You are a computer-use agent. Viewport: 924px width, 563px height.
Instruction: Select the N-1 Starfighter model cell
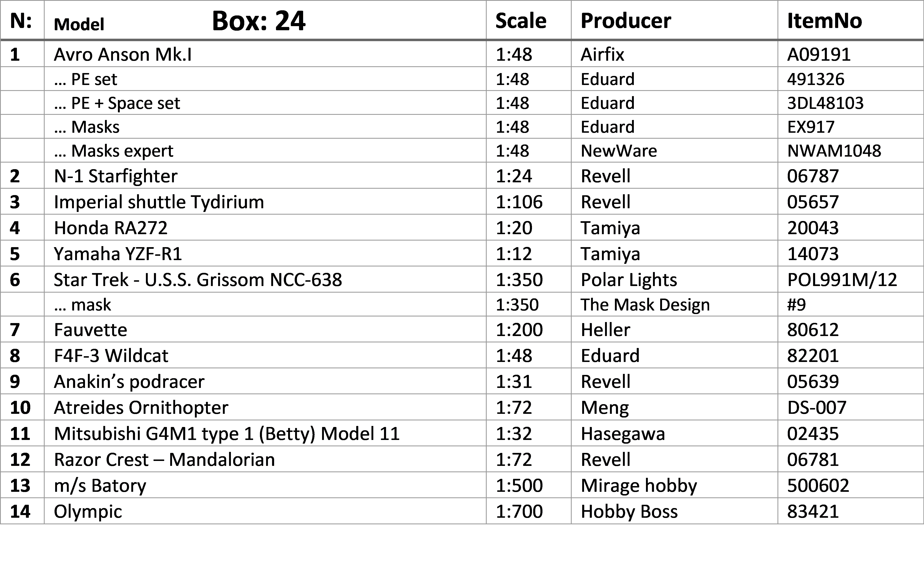point(265,176)
